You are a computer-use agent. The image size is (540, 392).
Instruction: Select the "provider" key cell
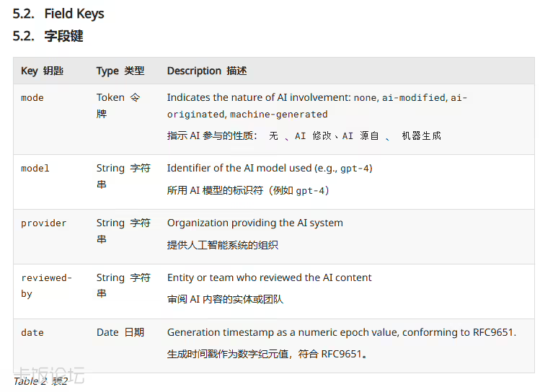[43, 223]
